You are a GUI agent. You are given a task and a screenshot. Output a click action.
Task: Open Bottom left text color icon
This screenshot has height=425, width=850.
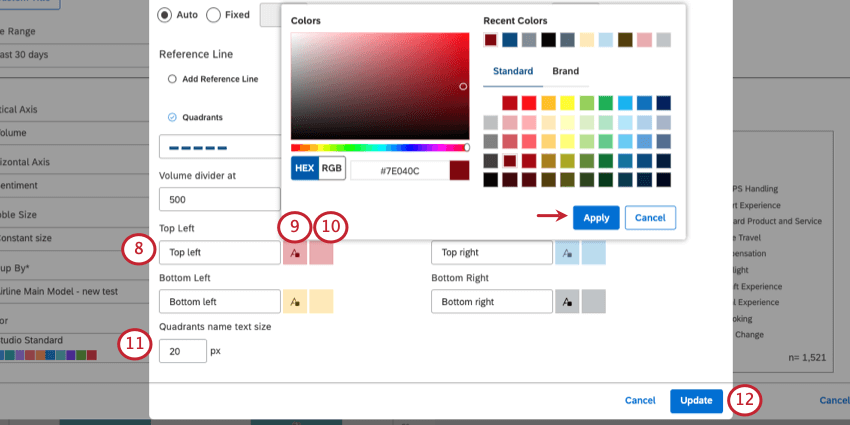coord(295,301)
